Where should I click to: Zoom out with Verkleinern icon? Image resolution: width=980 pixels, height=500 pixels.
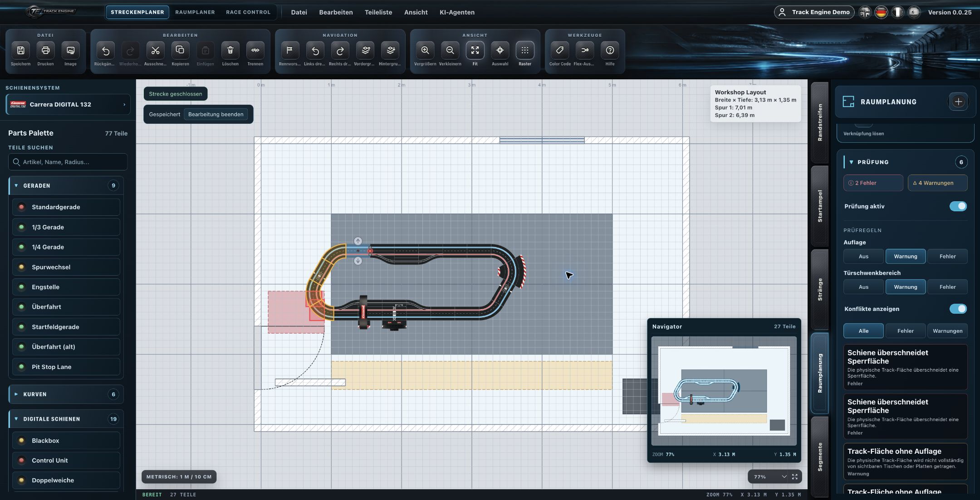[450, 50]
